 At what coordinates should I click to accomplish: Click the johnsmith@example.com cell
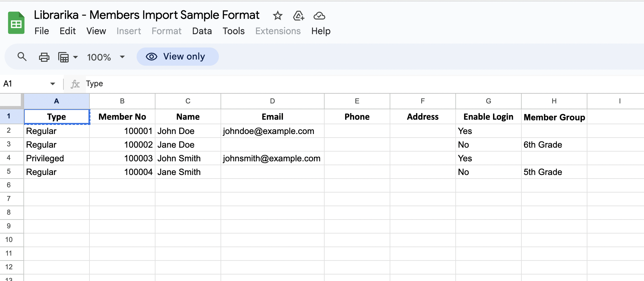pos(272,158)
